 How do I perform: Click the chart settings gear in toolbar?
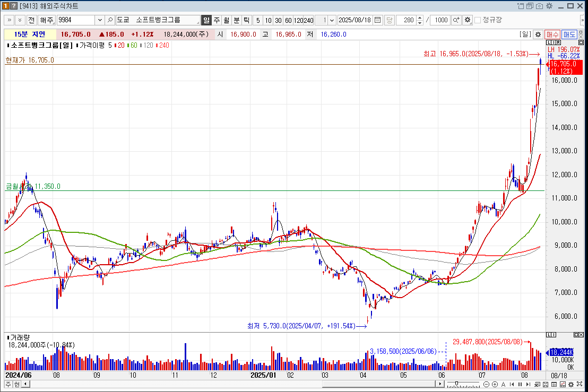point(467,20)
